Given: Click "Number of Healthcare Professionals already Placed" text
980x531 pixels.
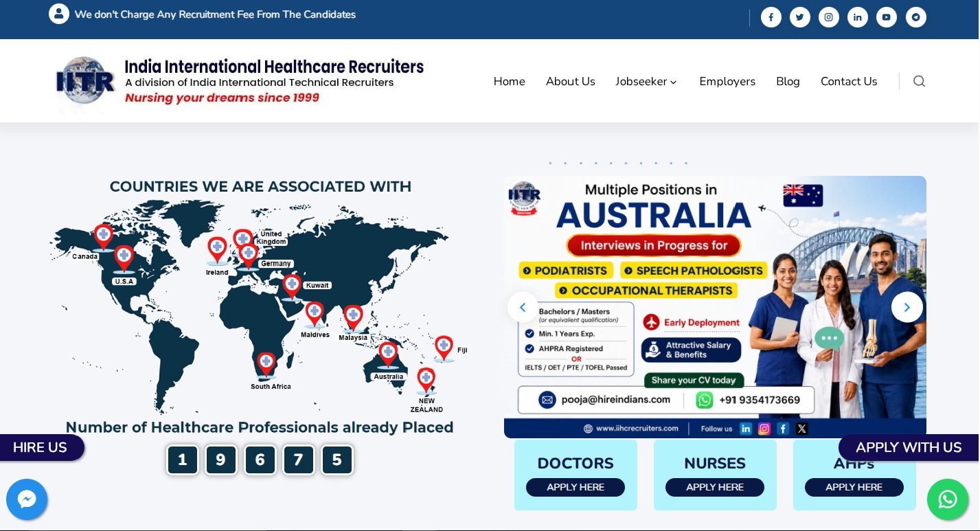Looking at the screenshot, I should (260, 427).
